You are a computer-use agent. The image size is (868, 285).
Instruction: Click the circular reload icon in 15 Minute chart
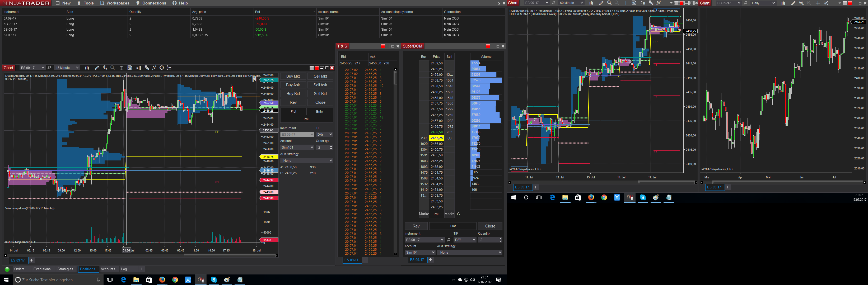(162, 68)
